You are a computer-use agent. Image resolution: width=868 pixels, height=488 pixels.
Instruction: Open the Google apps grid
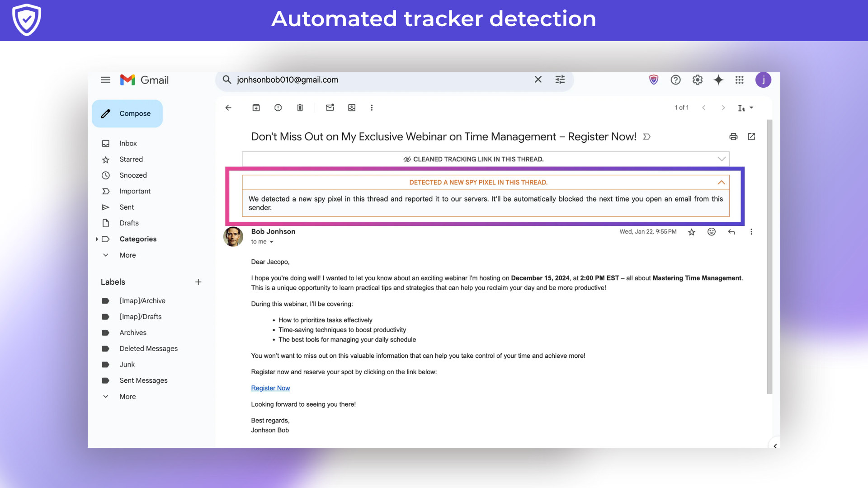(739, 80)
